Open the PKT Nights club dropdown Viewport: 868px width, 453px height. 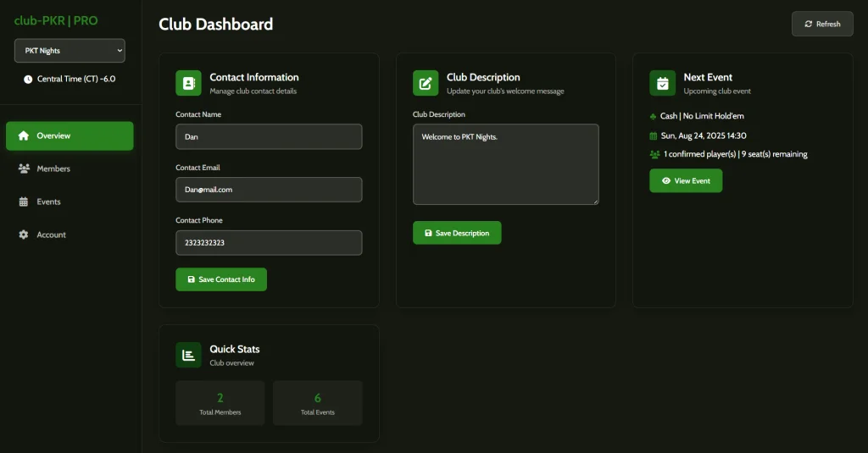pyautogui.click(x=70, y=51)
